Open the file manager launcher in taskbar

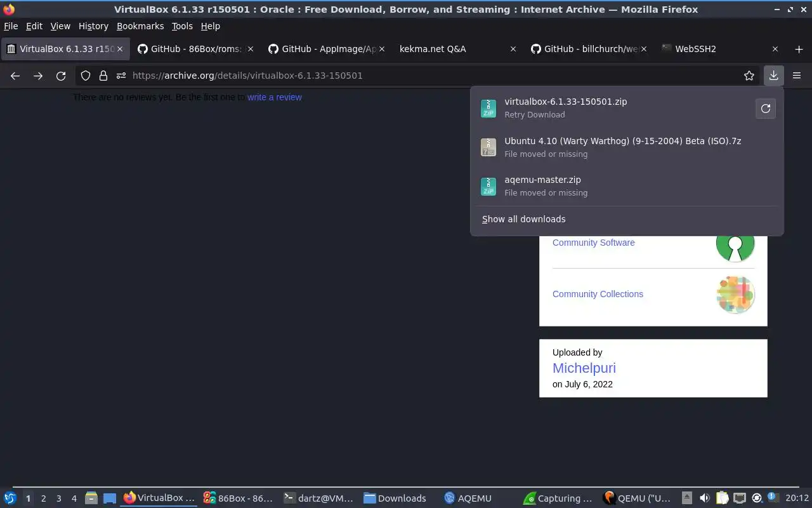pos(91,498)
